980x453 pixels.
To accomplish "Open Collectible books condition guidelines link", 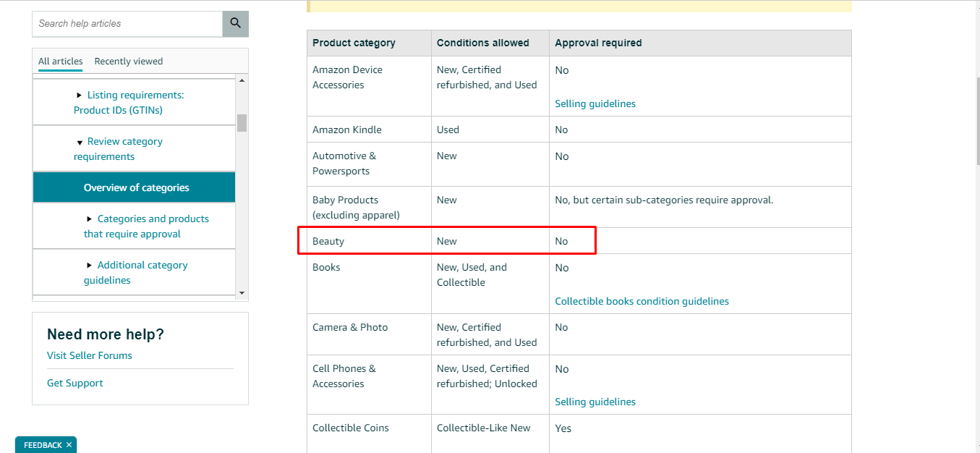I will [x=642, y=301].
